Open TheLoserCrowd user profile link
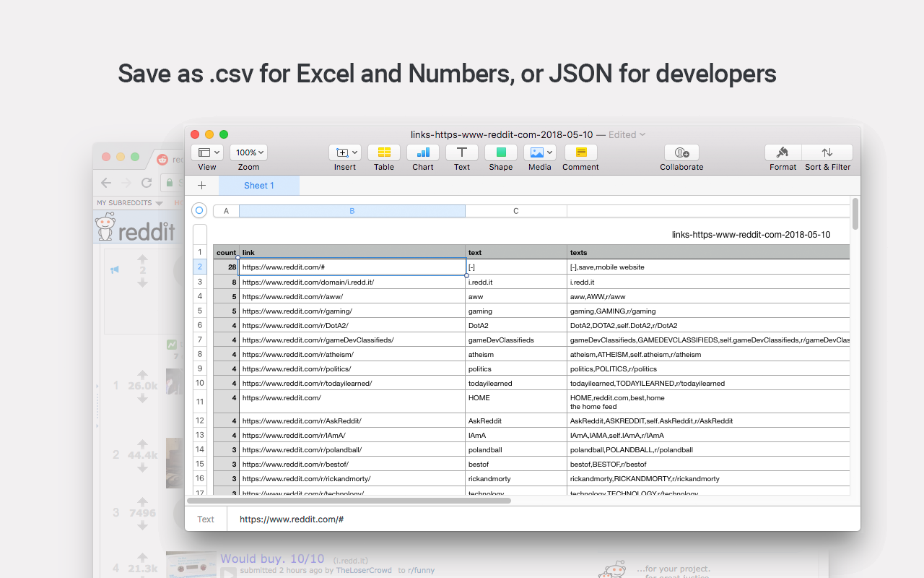 [x=364, y=570]
